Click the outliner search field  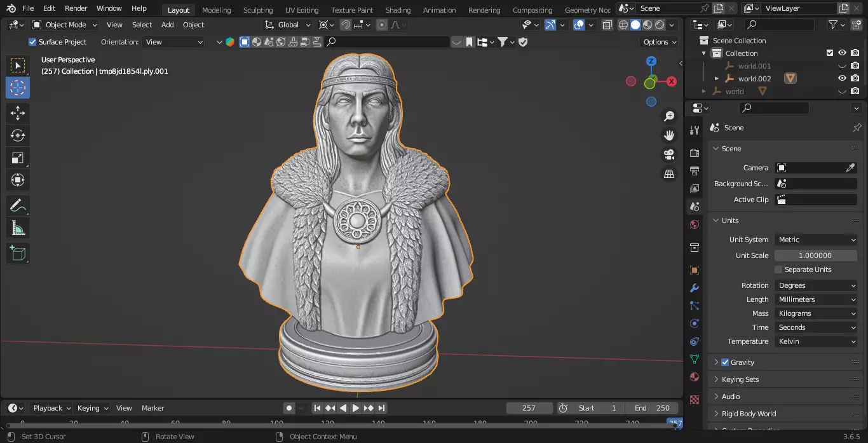(779, 25)
